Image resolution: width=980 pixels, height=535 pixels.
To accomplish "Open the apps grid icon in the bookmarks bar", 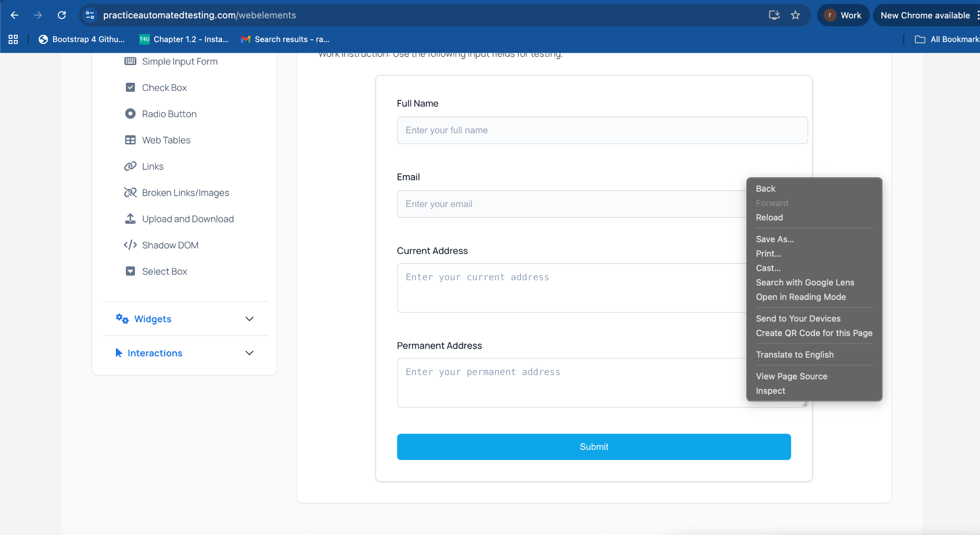I will [13, 39].
